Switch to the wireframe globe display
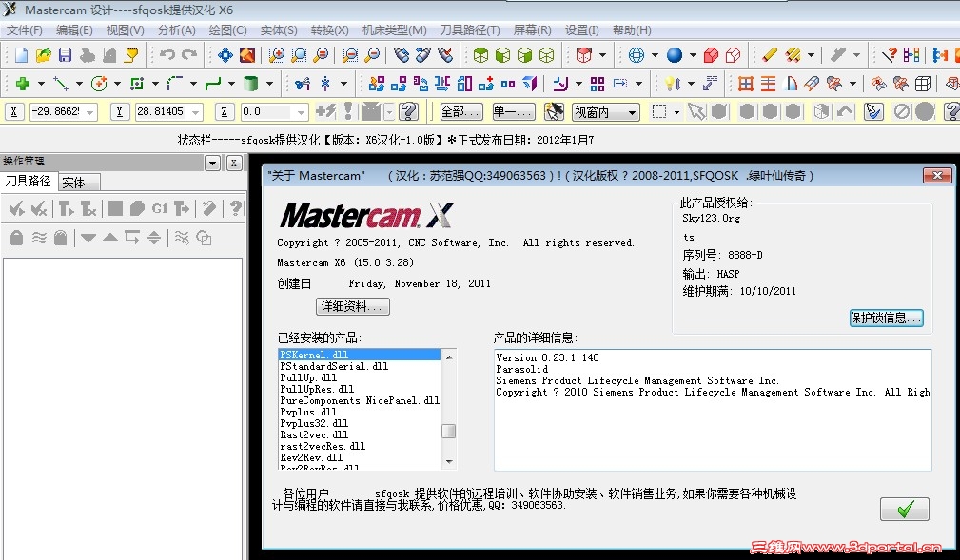 point(637,56)
